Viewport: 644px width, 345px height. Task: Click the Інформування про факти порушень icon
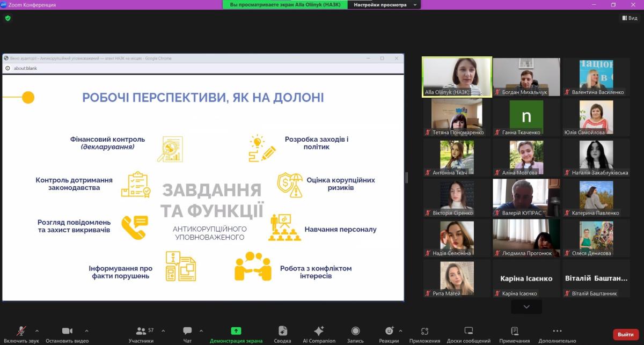[180, 266]
